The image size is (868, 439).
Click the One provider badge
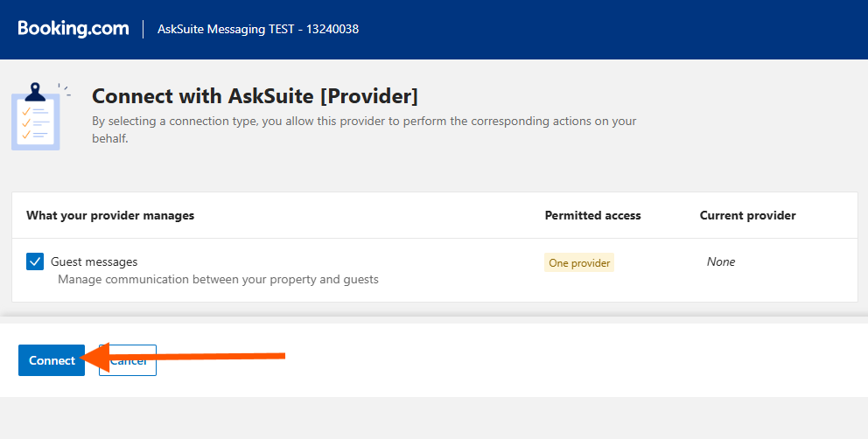579,262
